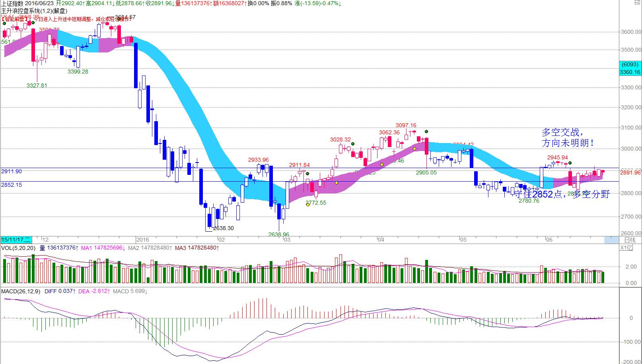Click the 2016 year marker on the time axis

(142, 240)
